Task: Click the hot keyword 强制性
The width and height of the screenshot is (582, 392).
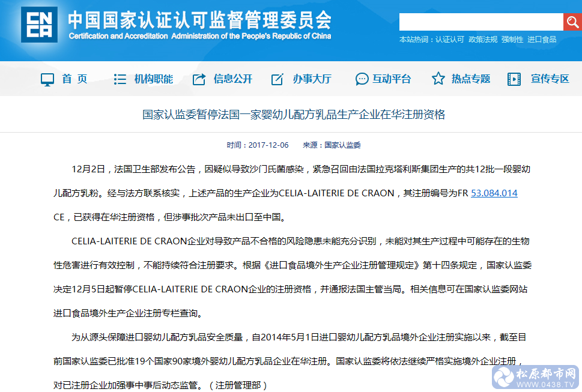Action: click(x=512, y=40)
